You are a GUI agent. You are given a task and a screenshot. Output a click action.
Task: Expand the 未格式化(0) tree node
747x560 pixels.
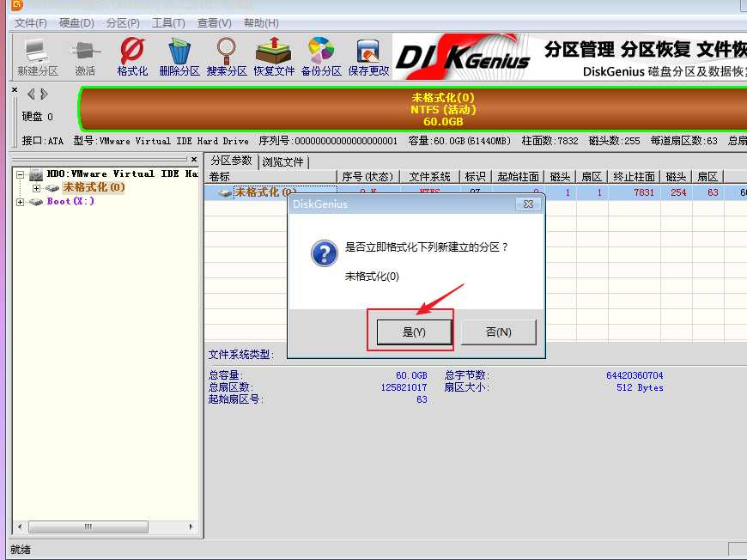click(x=37, y=188)
